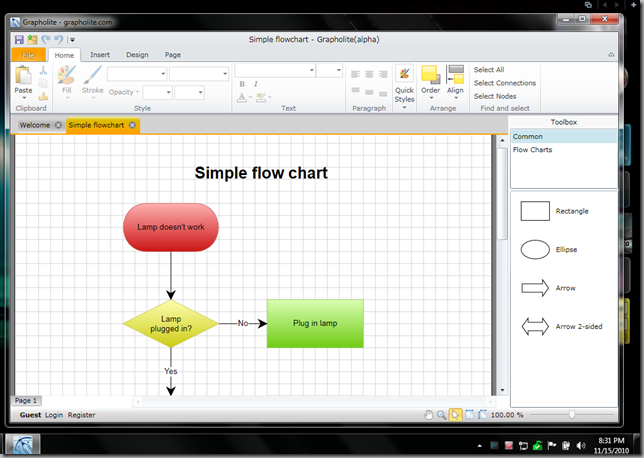Switch to the Page ribbon tab

pos(172,55)
